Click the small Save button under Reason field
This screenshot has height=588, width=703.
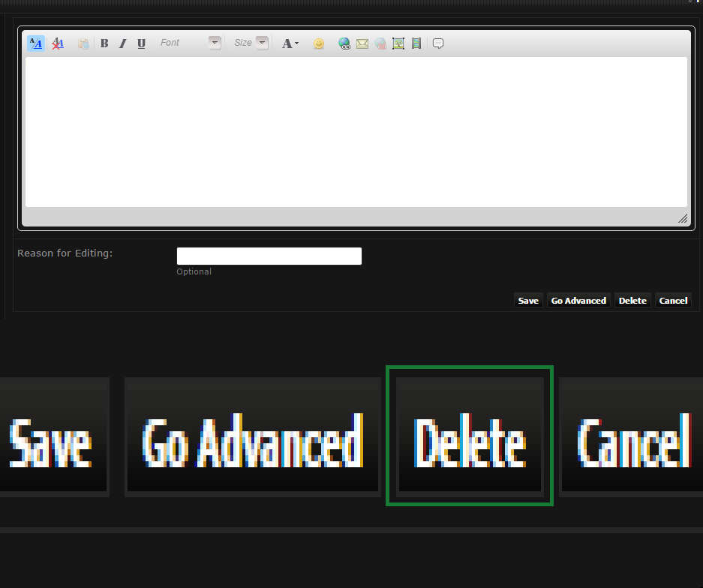[528, 301]
